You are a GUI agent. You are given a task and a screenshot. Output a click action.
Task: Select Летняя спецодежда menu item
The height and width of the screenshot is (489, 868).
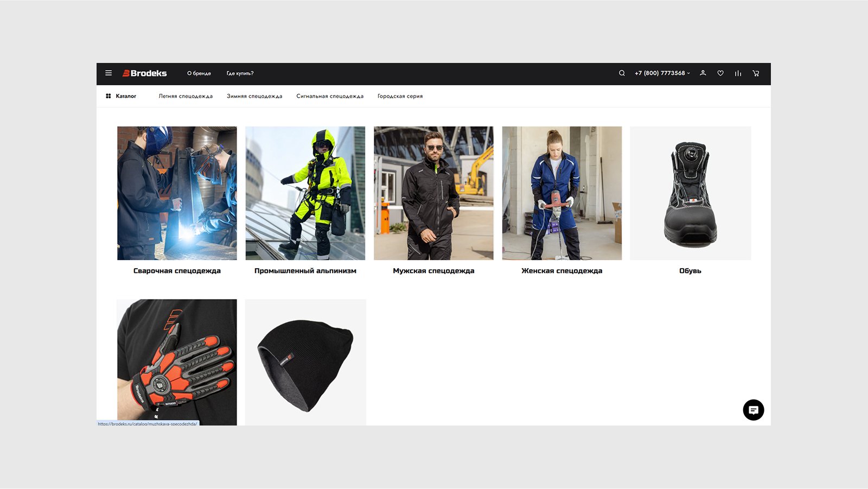pos(186,96)
